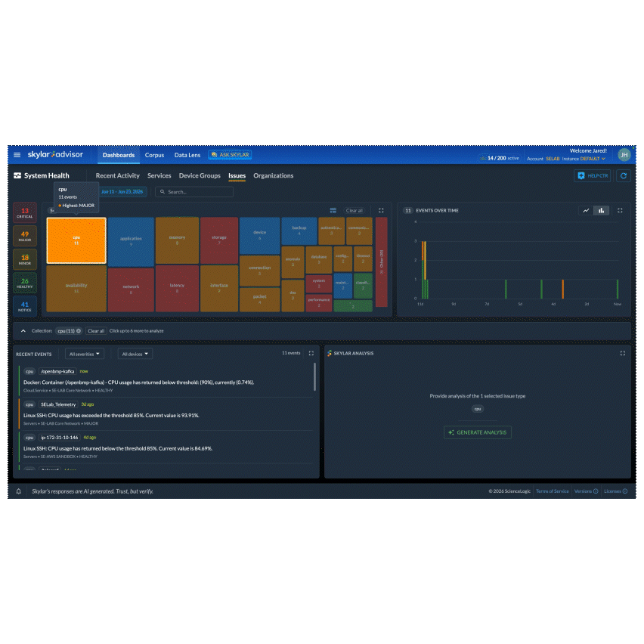
Task: Expand the Events Over Time panel fullscreen
Action: pyautogui.click(x=620, y=211)
